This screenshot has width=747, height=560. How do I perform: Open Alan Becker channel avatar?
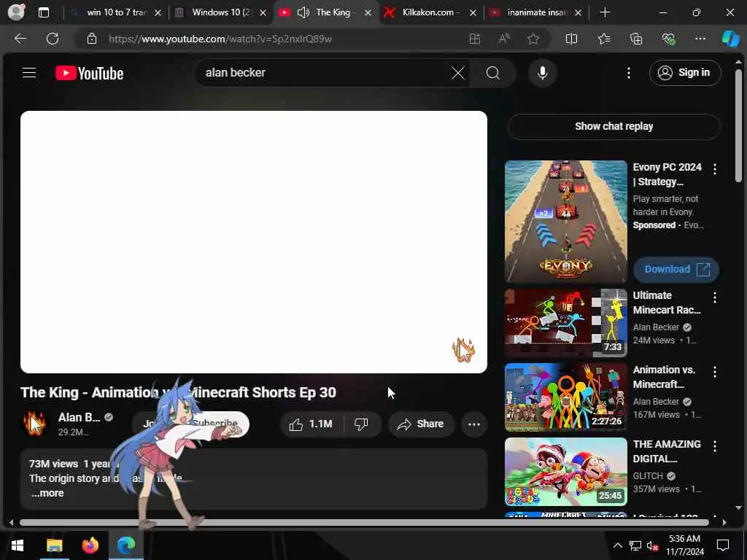(x=34, y=424)
